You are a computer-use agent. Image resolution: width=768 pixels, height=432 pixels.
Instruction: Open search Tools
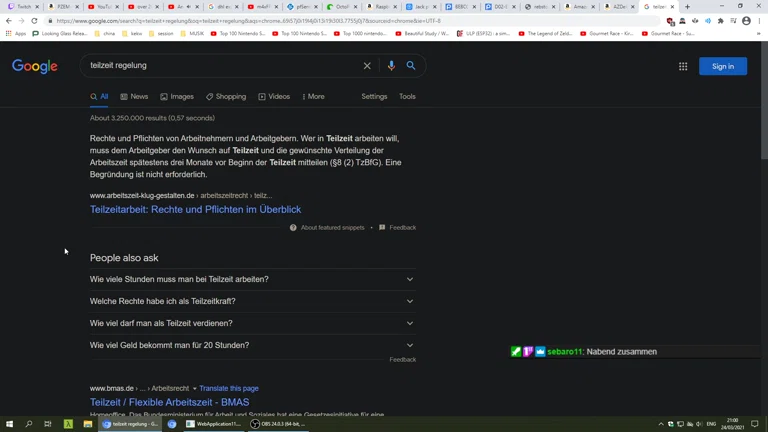pos(407,96)
